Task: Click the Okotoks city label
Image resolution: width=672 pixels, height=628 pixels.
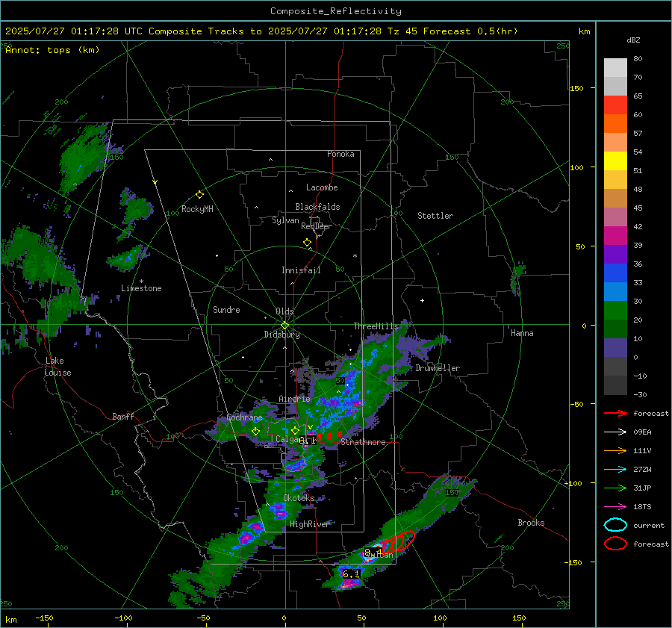Action: (x=299, y=498)
